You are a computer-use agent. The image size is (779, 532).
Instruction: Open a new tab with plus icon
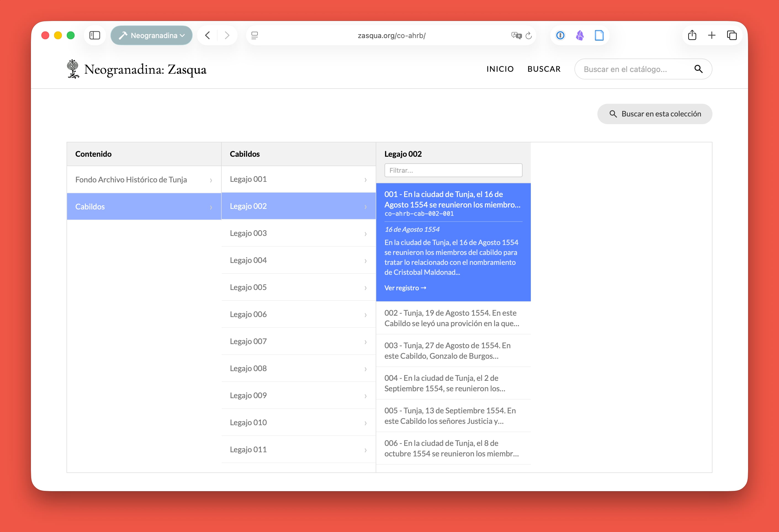[712, 35]
